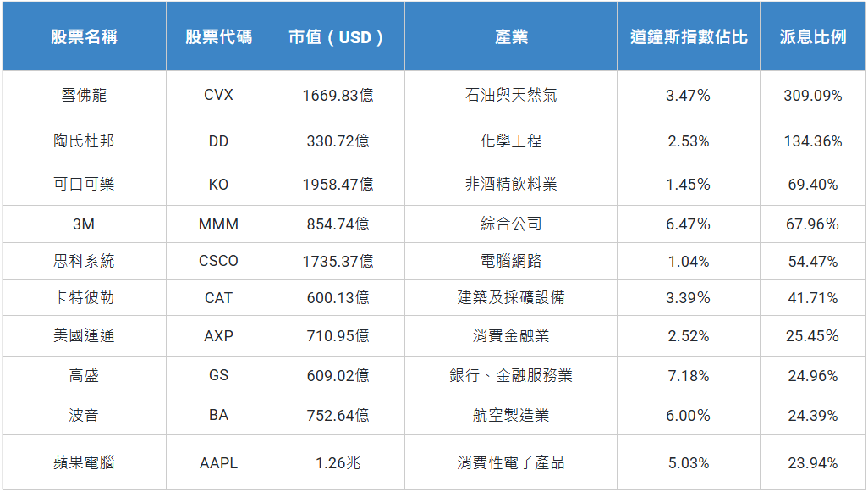Viewport: 868px width, 492px height.
Task: Click the 消費性電子產品 industry cell
Action: click(511, 462)
